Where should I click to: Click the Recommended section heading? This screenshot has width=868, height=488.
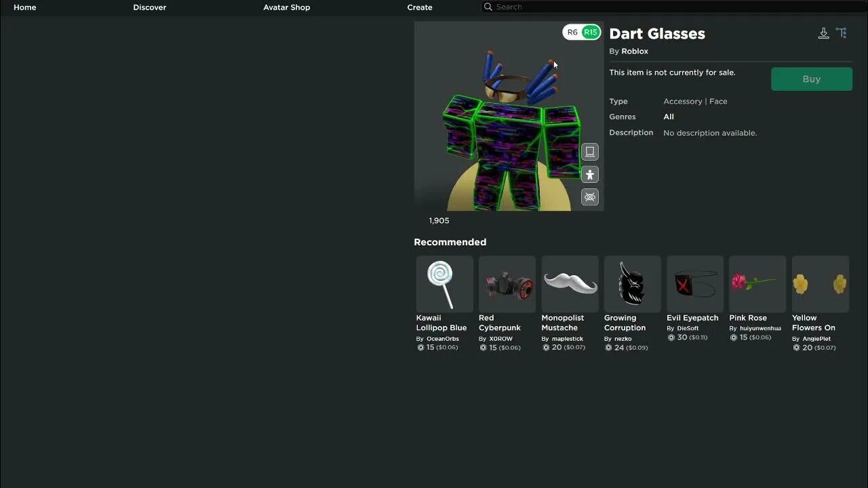pos(450,242)
